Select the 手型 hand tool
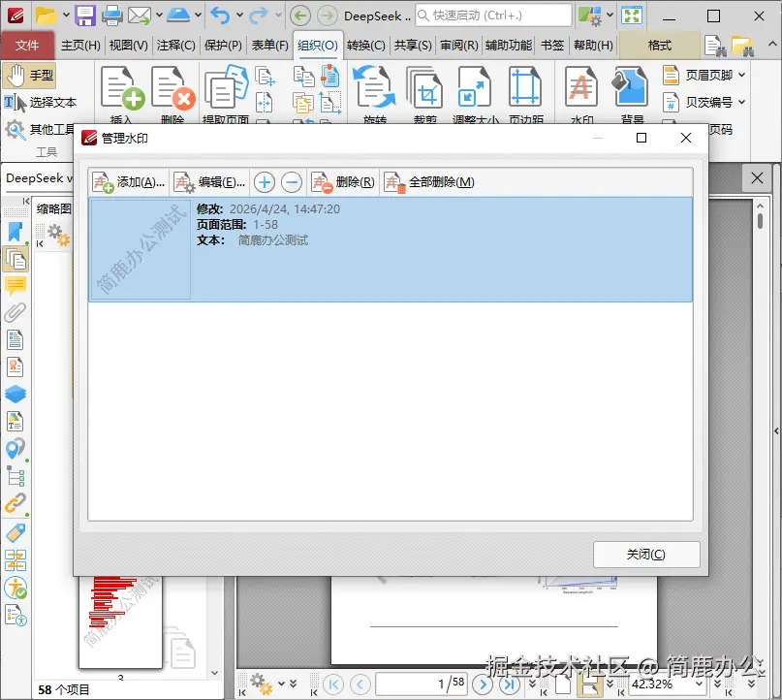782x700 pixels. [x=29, y=76]
